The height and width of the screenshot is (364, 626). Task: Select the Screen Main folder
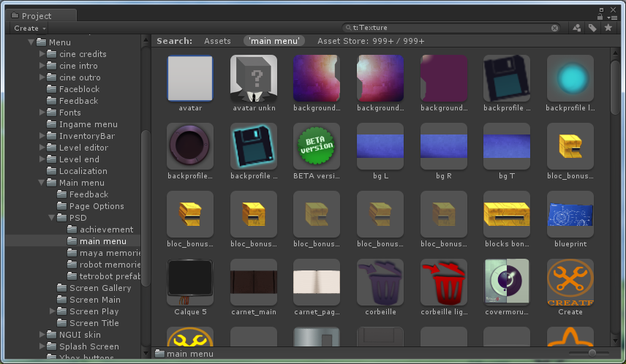coord(88,300)
